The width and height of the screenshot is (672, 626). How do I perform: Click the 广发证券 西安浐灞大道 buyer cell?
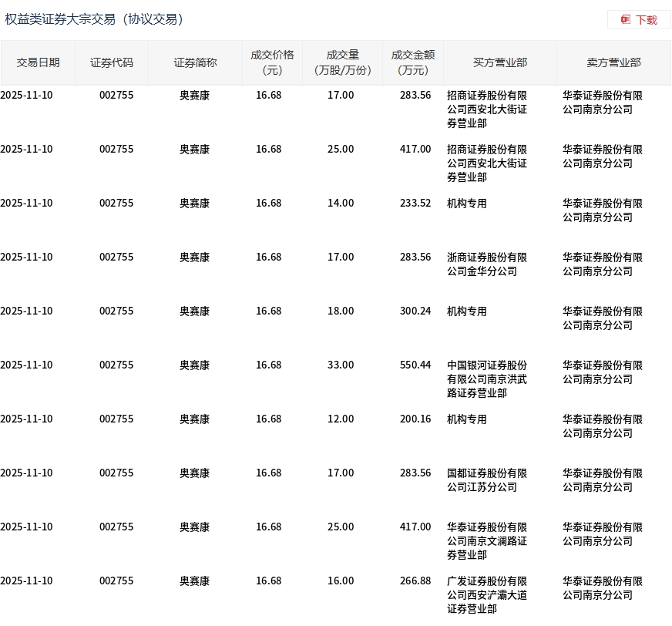[x=487, y=594]
